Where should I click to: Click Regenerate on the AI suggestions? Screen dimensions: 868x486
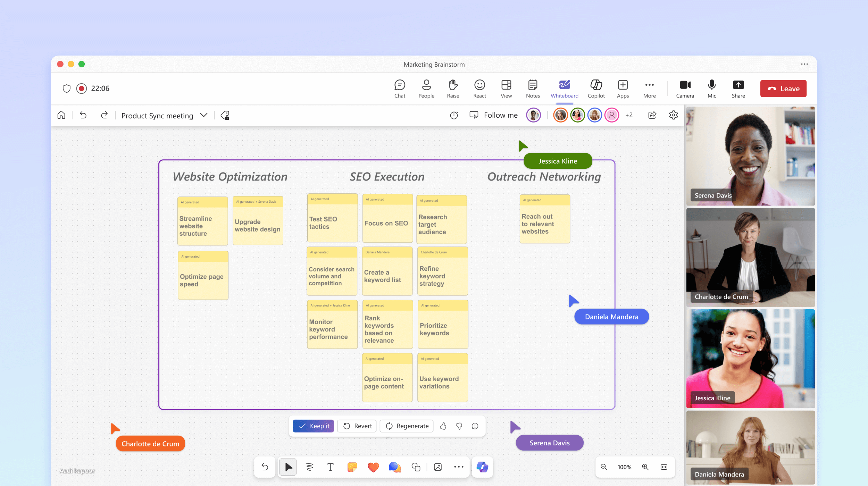coord(407,425)
